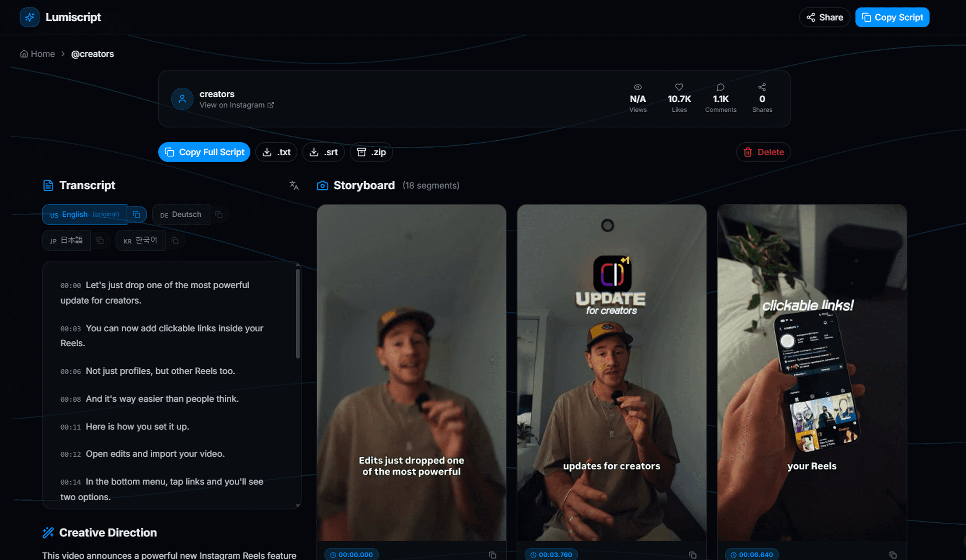
Task: Download the .srt subtitle file
Action: 323,152
